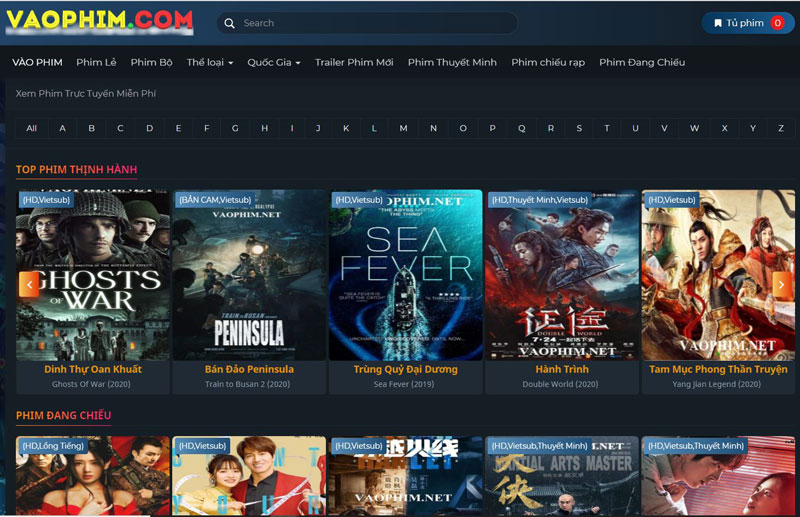The width and height of the screenshot is (800, 517).
Task: Go to VÀO PHIM home menu
Action: pos(37,62)
